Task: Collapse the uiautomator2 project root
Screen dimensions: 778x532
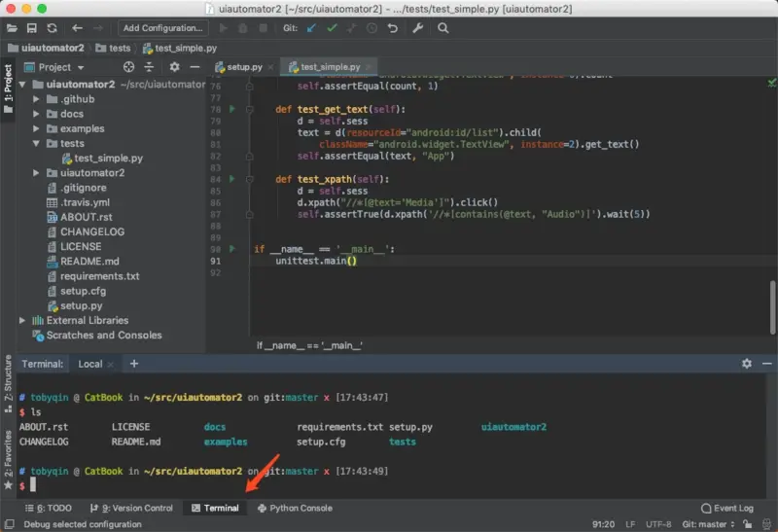Action: [21, 85]
